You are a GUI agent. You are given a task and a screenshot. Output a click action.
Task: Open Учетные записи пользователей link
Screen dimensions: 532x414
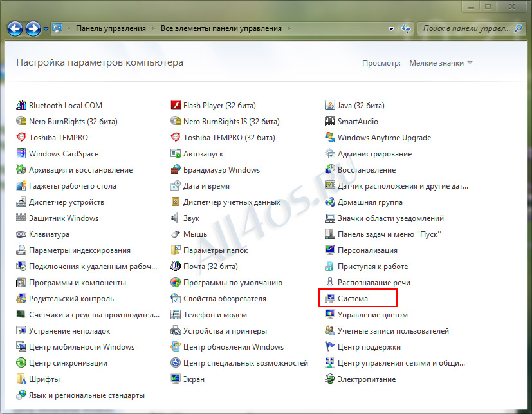pos(393,331)
